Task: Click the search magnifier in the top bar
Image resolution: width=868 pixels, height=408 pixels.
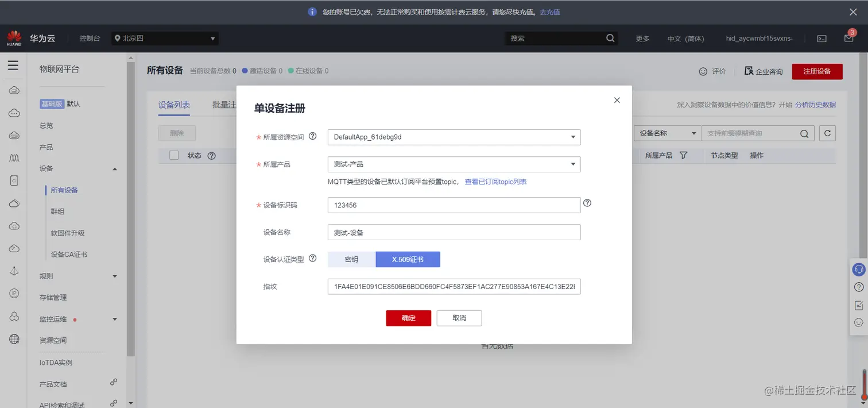Action: tap(610, 38)
